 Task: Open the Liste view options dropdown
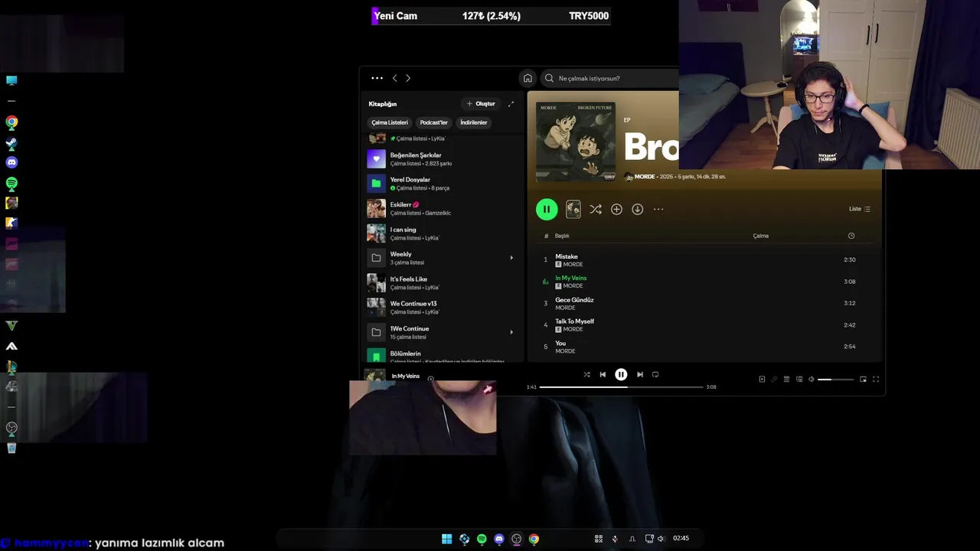click(x=860, y=209)
